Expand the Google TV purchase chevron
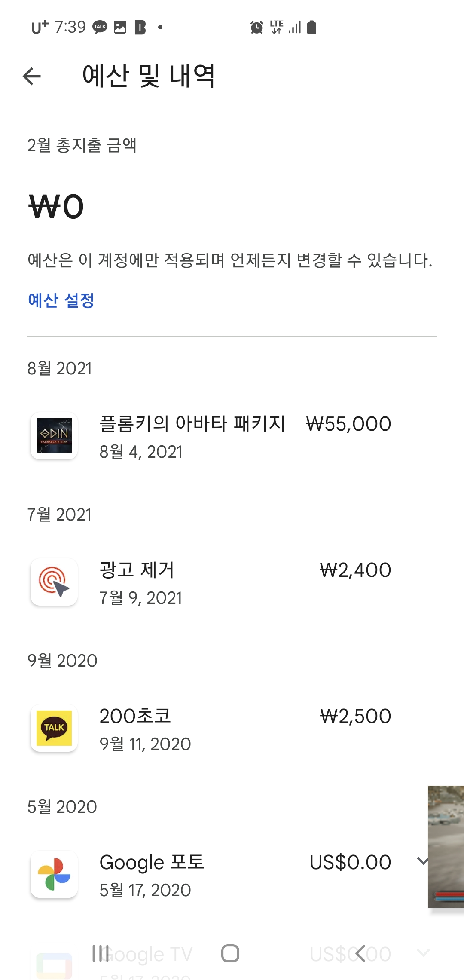 pyautogui.click(x=423, y=952)
